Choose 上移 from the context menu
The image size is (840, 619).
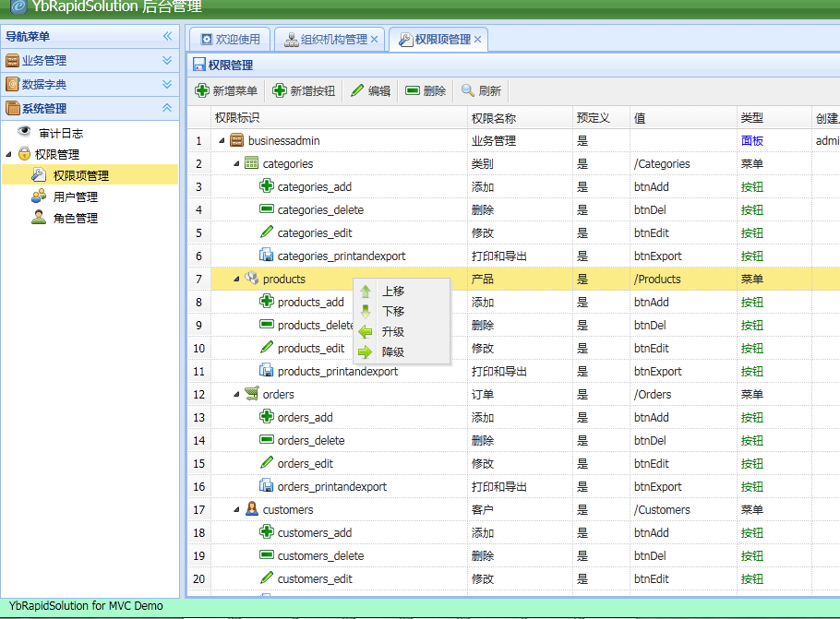pos(402,292)
